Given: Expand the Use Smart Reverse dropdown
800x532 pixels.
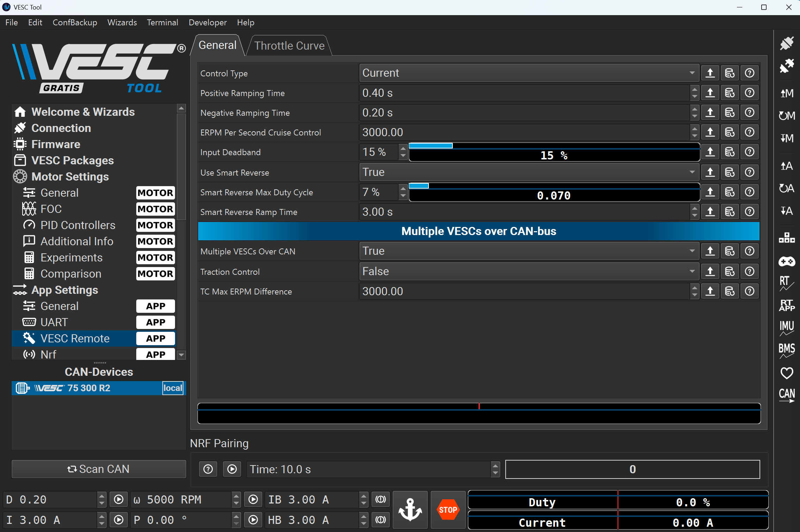Looking at the screenshot, I should pyautogui.click(x=529, y=172).
